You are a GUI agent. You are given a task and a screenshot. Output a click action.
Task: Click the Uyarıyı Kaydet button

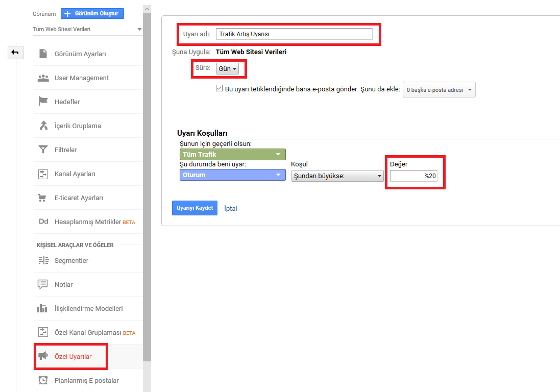[x=194, y=208]
